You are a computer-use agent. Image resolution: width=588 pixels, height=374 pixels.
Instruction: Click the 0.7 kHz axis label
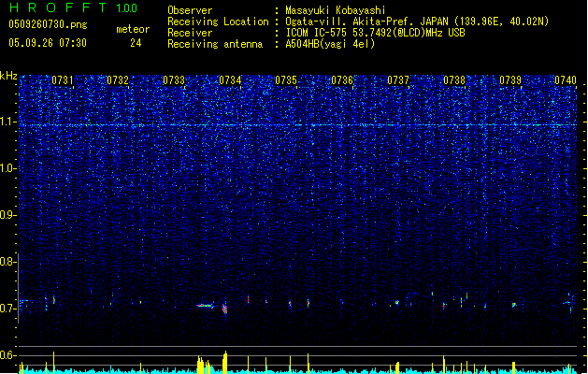pos(8,309)
